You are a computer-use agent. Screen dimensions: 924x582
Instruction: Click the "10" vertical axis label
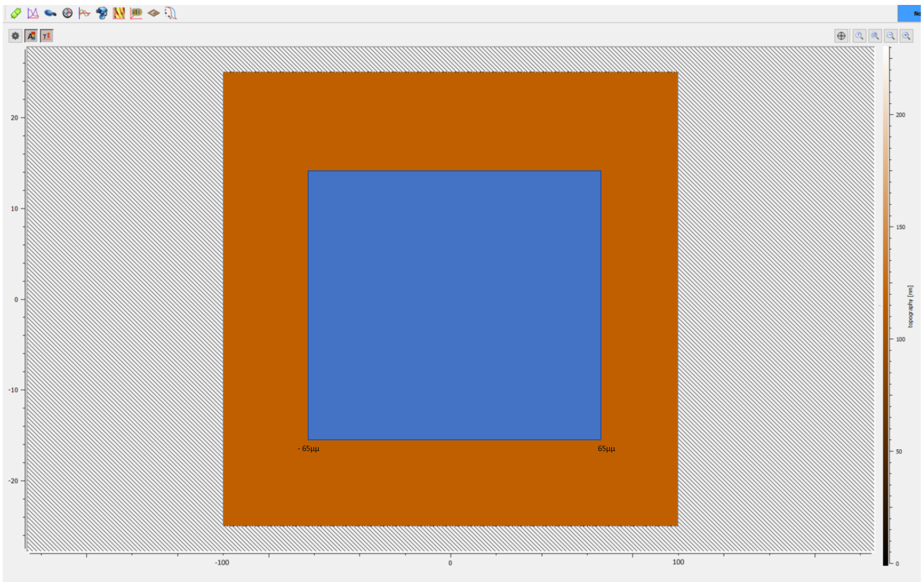tap(14, 208)
